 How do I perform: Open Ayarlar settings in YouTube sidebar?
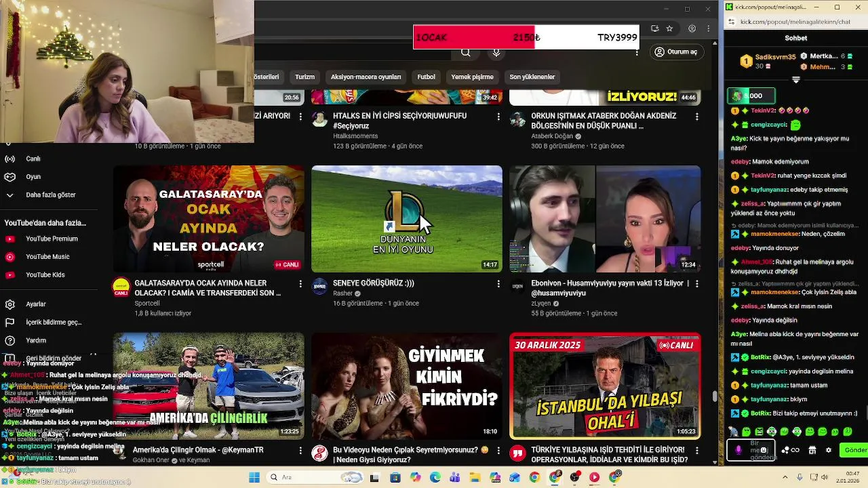tap(36, 304)
